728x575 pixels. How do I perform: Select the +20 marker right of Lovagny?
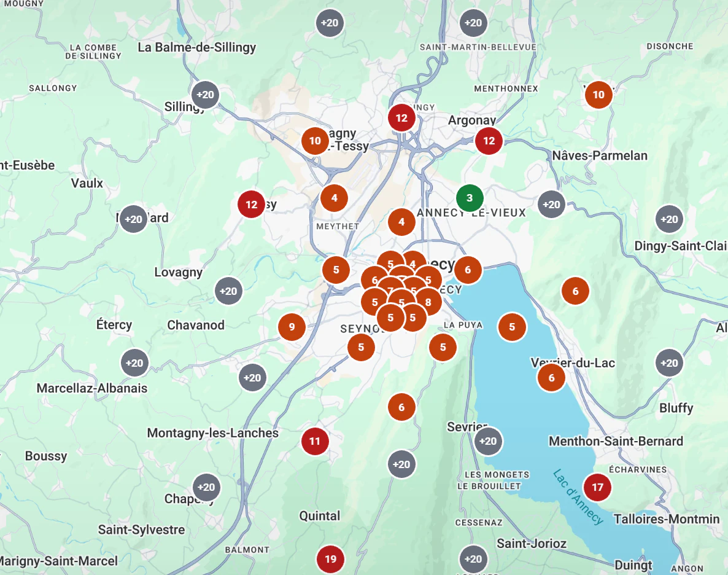[228, 291]
